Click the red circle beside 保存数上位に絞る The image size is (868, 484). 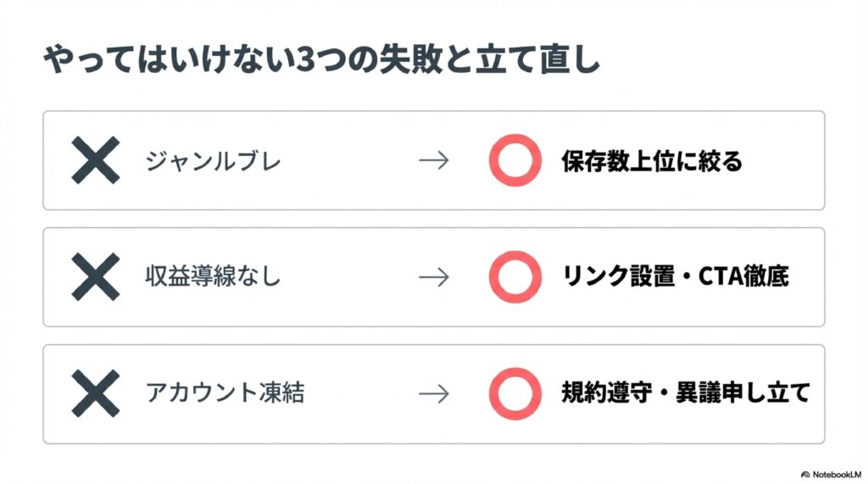pyautogui.click(x=515, y=160)
